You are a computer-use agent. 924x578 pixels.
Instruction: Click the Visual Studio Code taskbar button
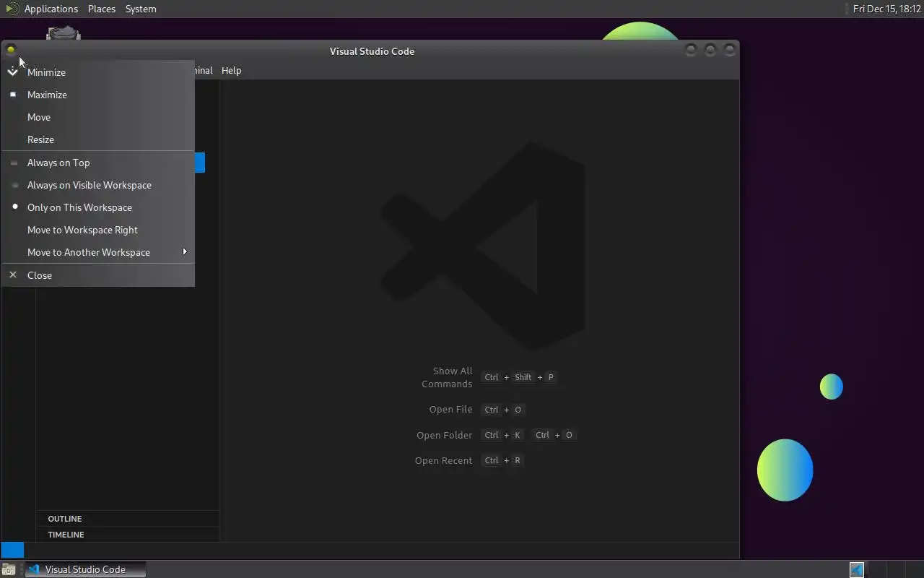(85, 569)
